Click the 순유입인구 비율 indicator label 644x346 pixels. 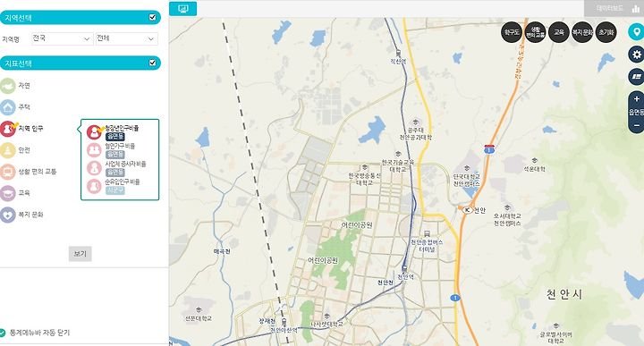coord(123,181)
